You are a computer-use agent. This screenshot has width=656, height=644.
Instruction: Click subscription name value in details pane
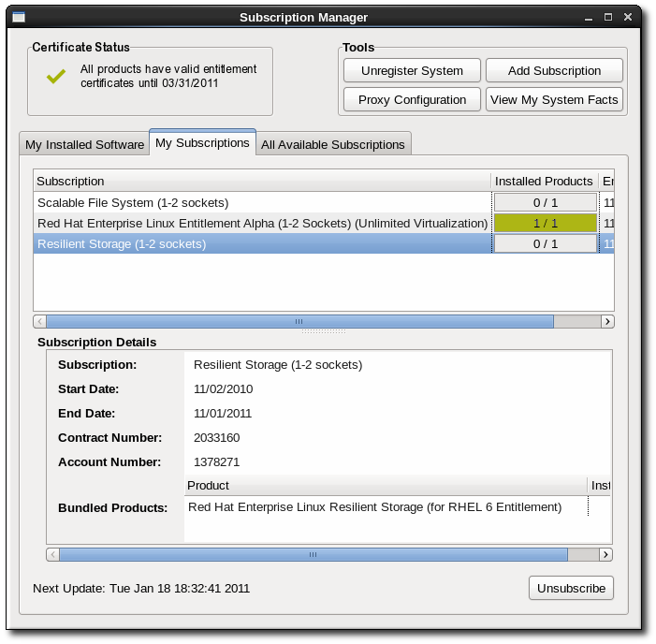pos(278,364)
